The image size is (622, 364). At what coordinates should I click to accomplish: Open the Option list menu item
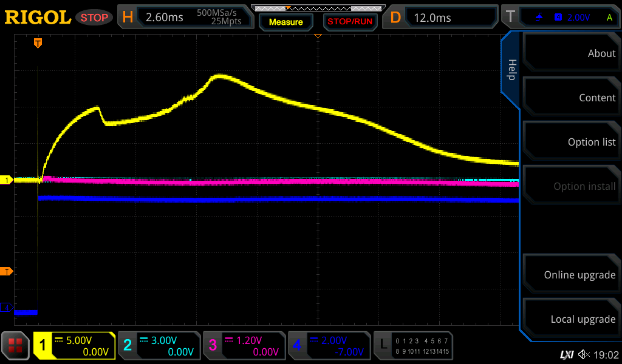[571, 142]
